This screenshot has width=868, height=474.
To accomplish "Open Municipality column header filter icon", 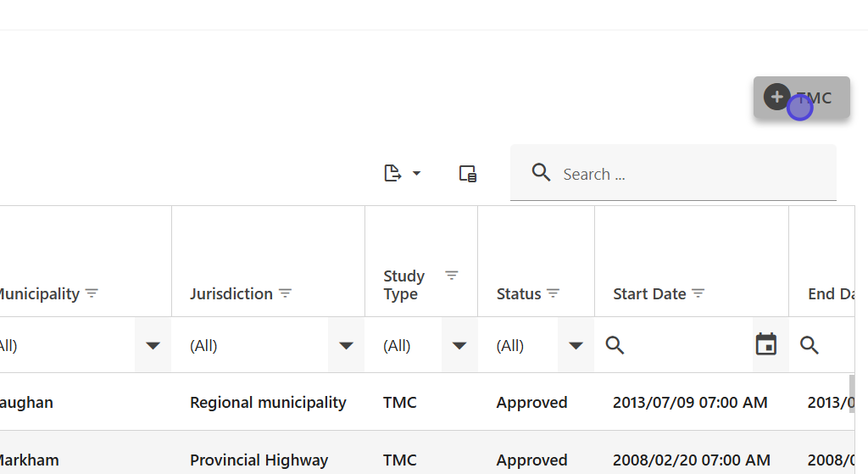I will (92, 293).
